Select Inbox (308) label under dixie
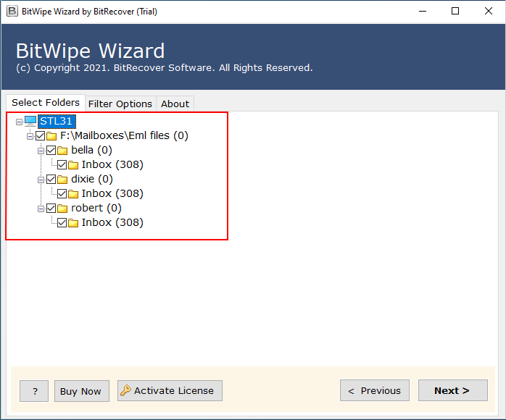506x420 pixels. tap(112, 194)
